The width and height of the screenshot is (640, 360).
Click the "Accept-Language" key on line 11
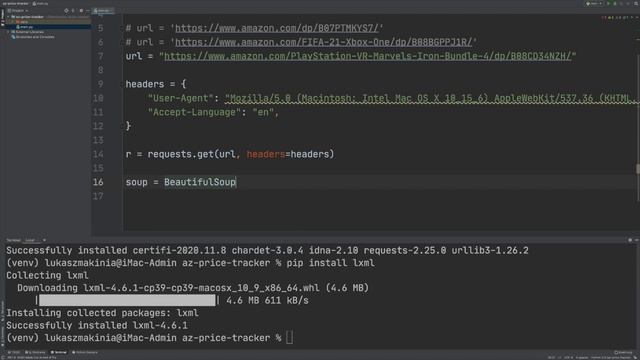(x=195, y=112)
